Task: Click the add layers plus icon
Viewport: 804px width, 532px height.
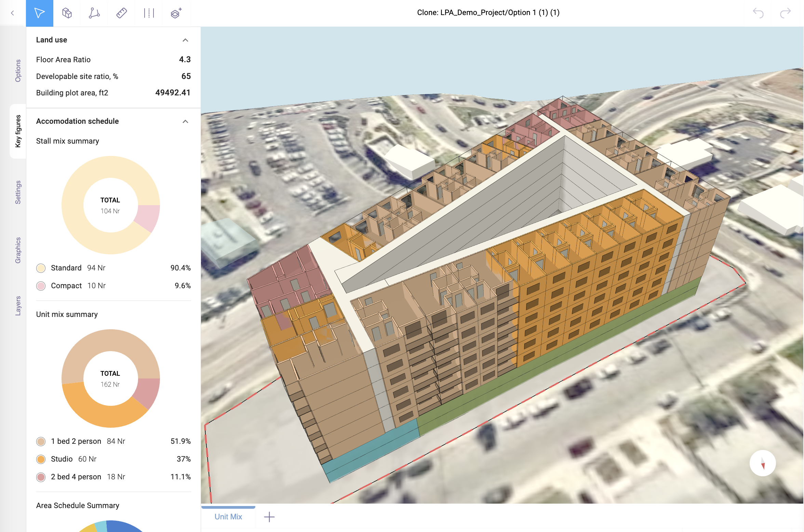Action: point(176,13)
